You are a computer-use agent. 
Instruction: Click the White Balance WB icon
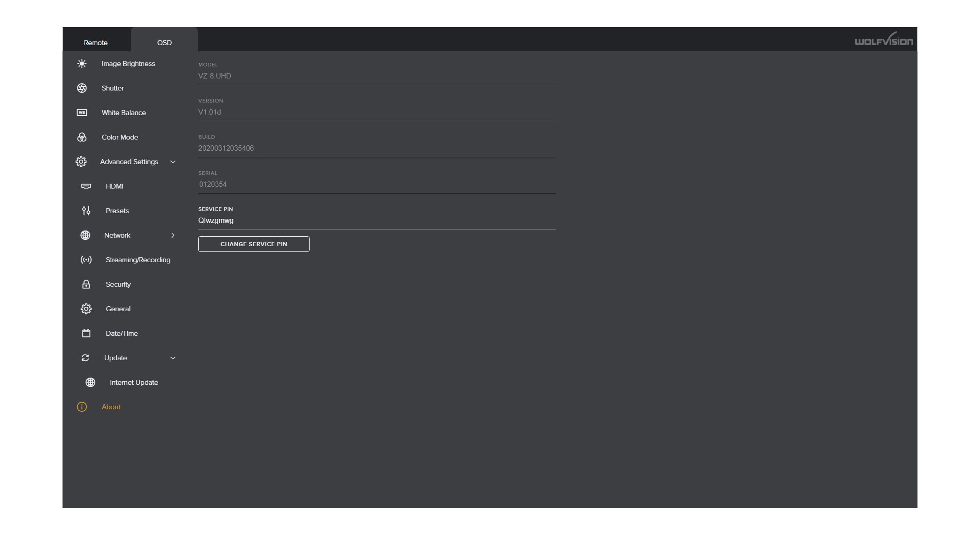[x=82, y=113]
